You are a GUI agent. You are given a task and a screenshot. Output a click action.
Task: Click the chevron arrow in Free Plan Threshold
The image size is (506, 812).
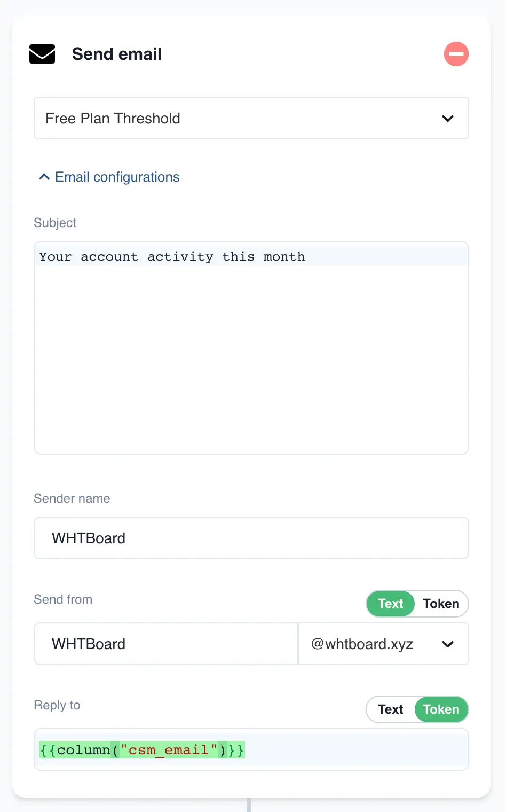coord(448,119)
